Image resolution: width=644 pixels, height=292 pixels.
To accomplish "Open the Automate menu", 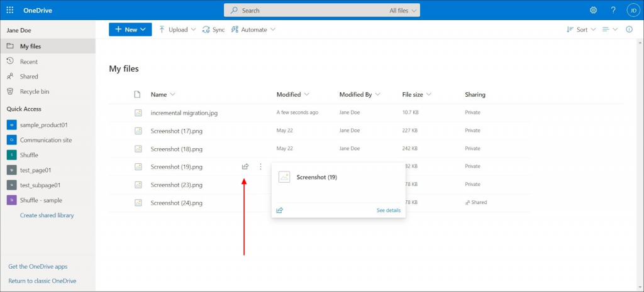I will pyautogui.click(x=253, y=30).
